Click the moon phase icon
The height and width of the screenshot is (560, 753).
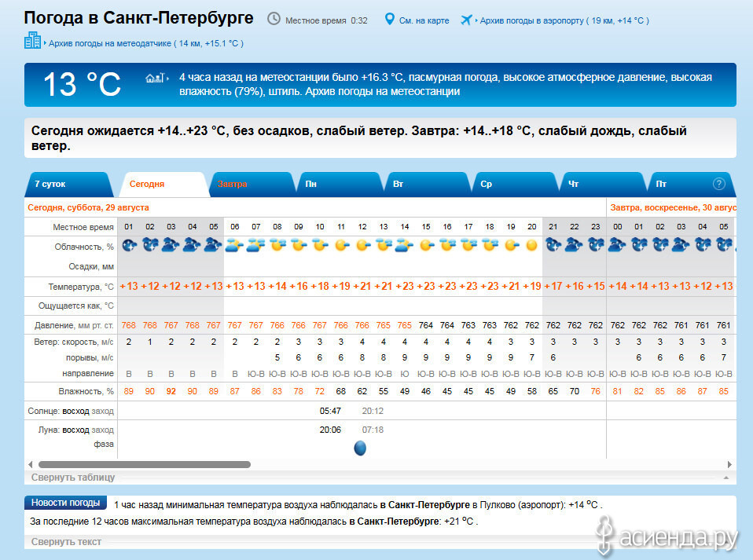360,448
